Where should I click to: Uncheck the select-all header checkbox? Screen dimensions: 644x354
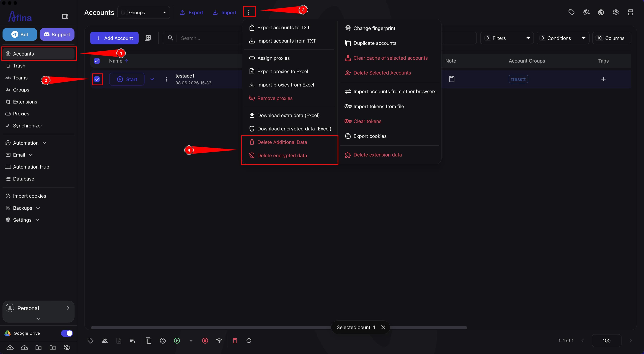coord(97,61)
